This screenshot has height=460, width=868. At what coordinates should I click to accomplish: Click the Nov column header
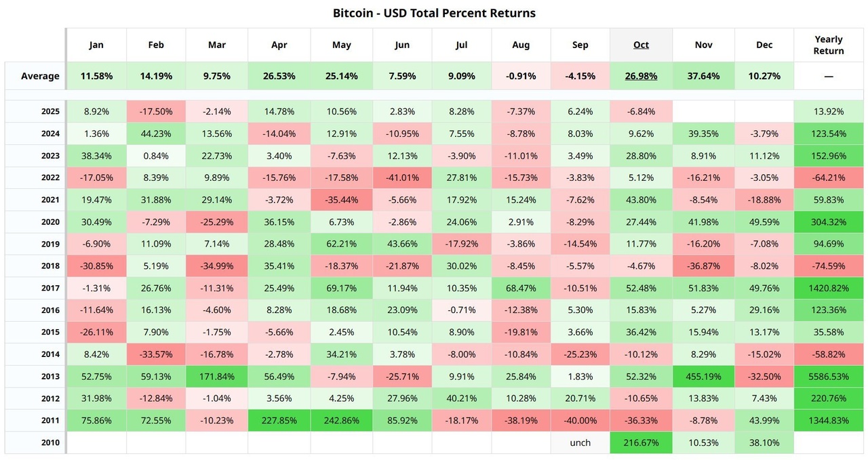[x=703, y=45]
